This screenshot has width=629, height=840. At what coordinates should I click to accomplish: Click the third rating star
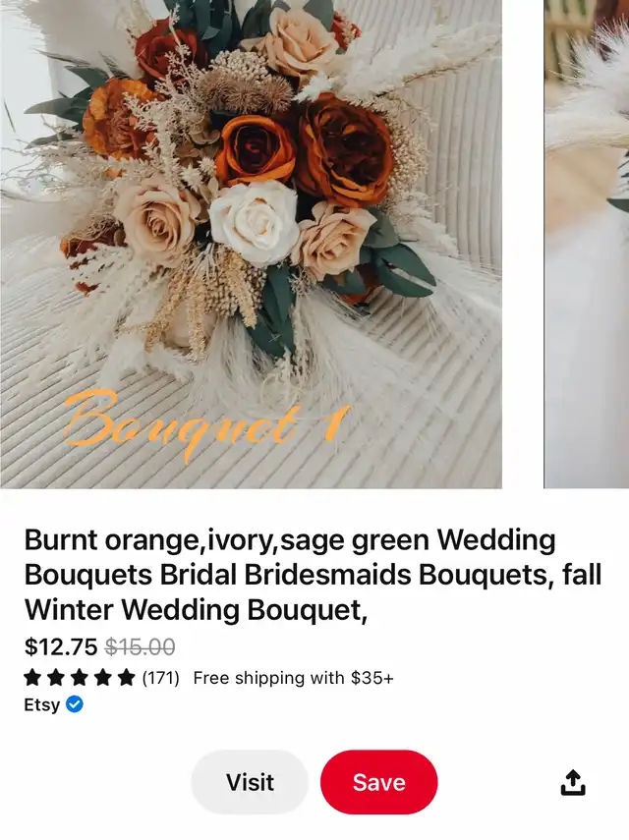[x=80, y=678]
